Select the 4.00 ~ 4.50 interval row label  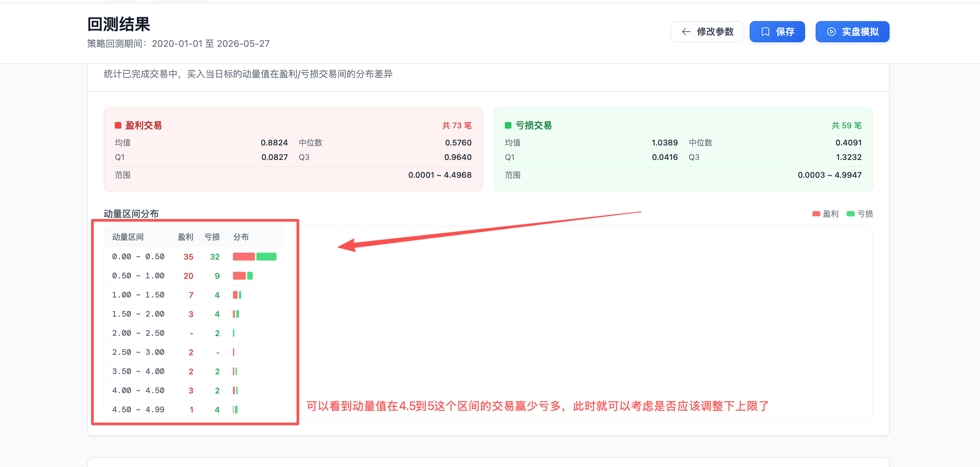(x=138, y=390)
